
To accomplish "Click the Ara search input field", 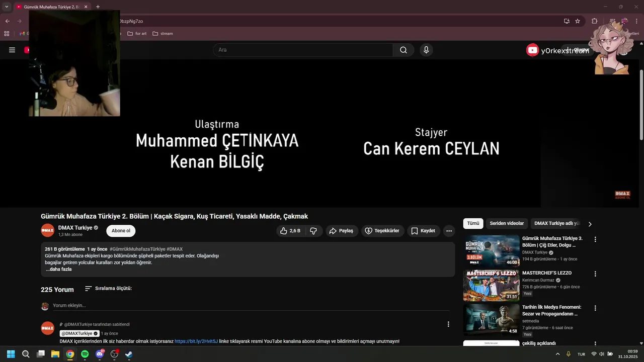I will 303,50.
